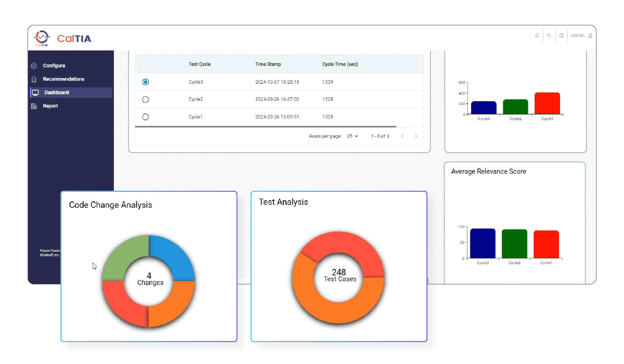The height and width of the screenshot is (364, 624).
Task: Click the Test Cycle column header
Action: pyautogui.click(x=200, y=64)
